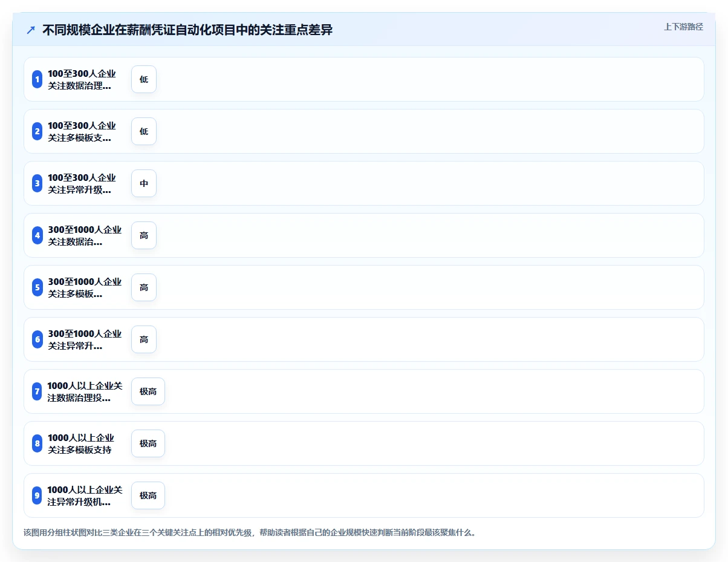
Task: Click the footer description starting 该图用分组柱状图
Action: 250,533
